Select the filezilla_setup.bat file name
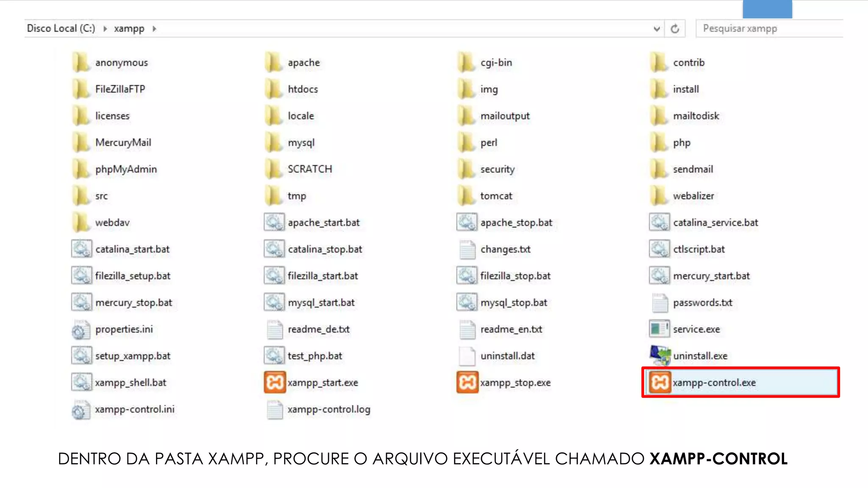The image size is (868, 488). pyautogui.click(x=133, y=276)
